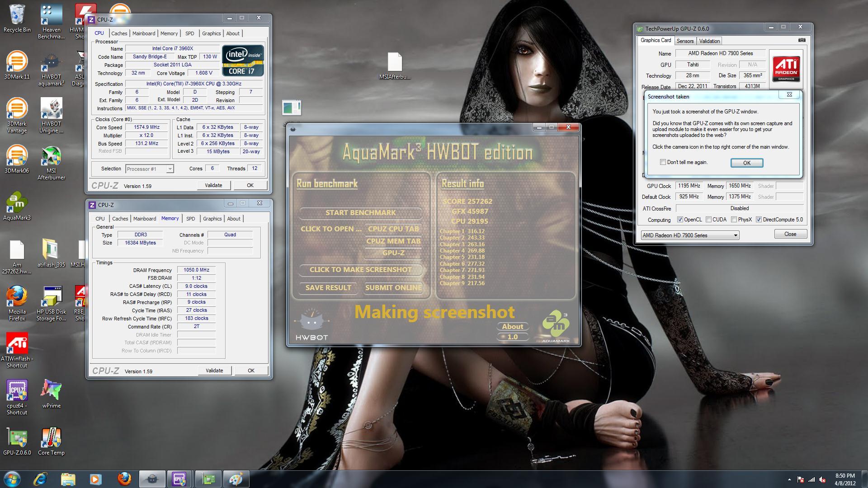Launch wPrime desktop icon

51,394
